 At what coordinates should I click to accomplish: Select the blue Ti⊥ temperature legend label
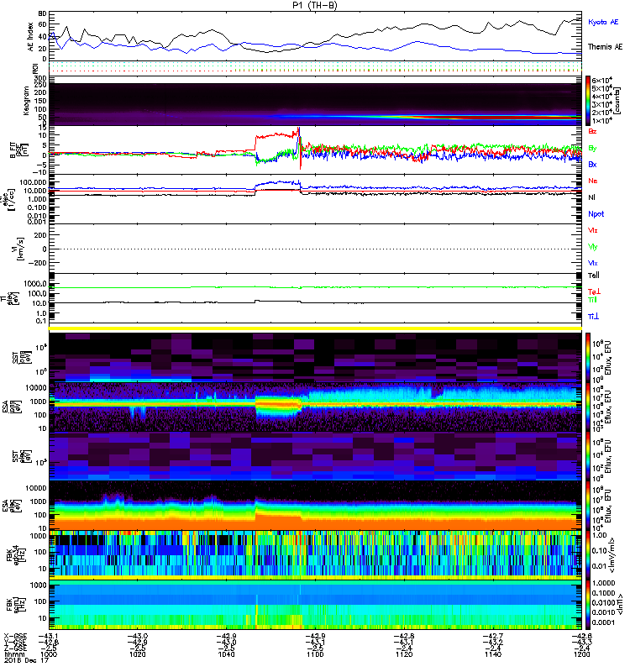pyautogui.click(x=593, y=317)
